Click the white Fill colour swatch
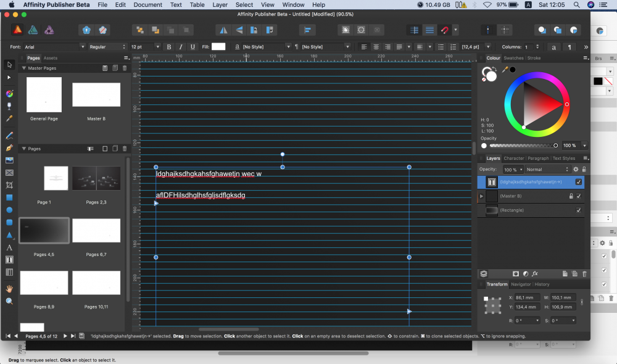617x364 pixels. point(218,47)
